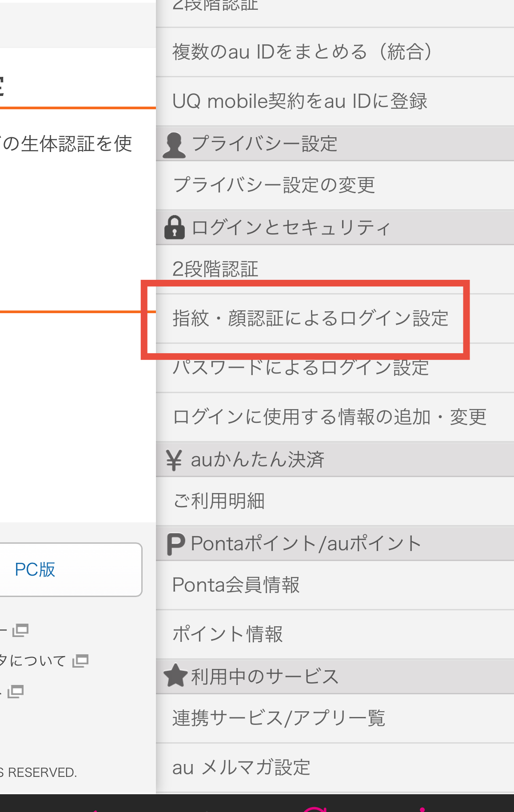Screen dimensions: 514x812
Task: Select UQ mobile契約をau IDに登録
Action: (x=299, y=101)
